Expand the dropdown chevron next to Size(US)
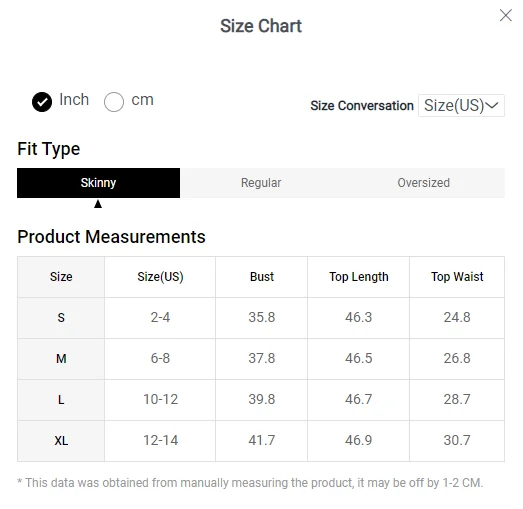Viewport: 523px width, 509px height. tap(492, 105)
